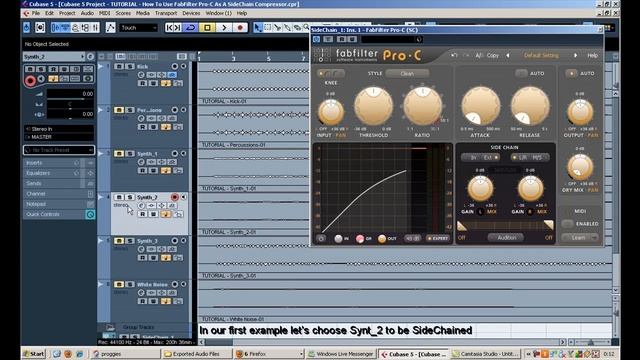Open the Devices menu
Viewport: 640px width, 360px height.
[x=191, y=13]
